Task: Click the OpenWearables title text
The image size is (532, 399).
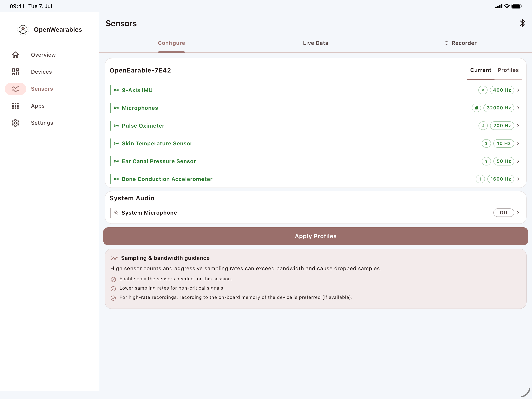Action: click(x=58, y=30)
